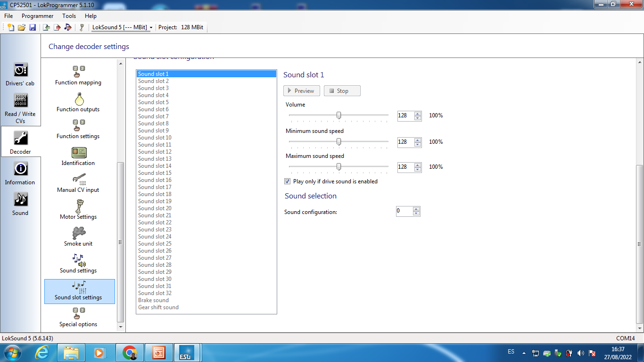This screenshot has height=362, width=644.
Task: Open Function settings page
Action: point(78,129)
